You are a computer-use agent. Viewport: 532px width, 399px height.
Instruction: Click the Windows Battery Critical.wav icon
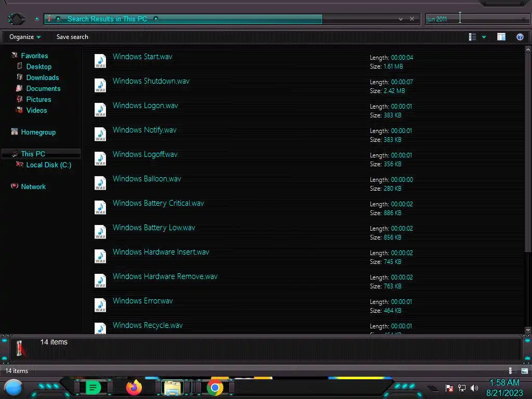click(100, 208)
